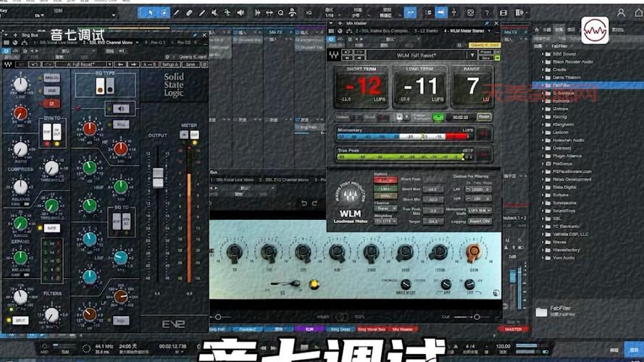Toggle the left EQ TYPE switch

click(100, 85)
